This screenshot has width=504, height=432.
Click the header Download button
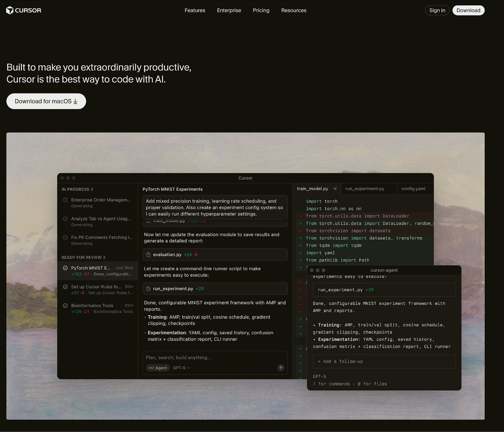[468, 10]
